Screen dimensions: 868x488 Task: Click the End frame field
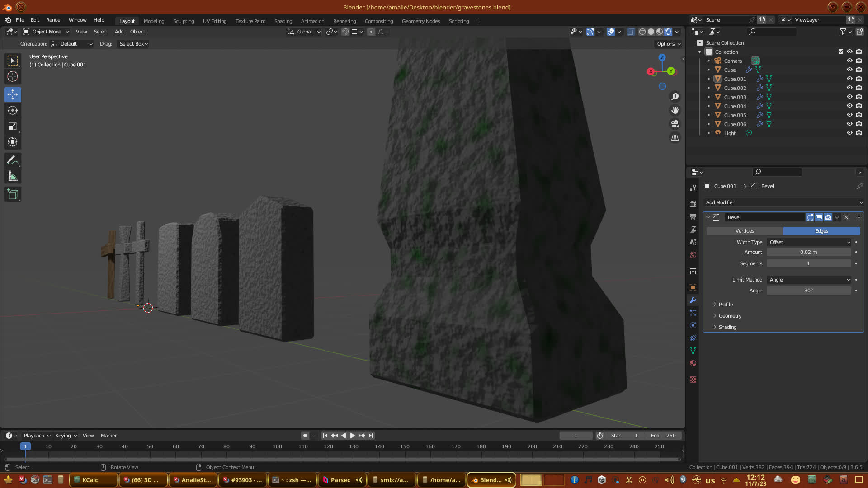click(x=663, y=436)
